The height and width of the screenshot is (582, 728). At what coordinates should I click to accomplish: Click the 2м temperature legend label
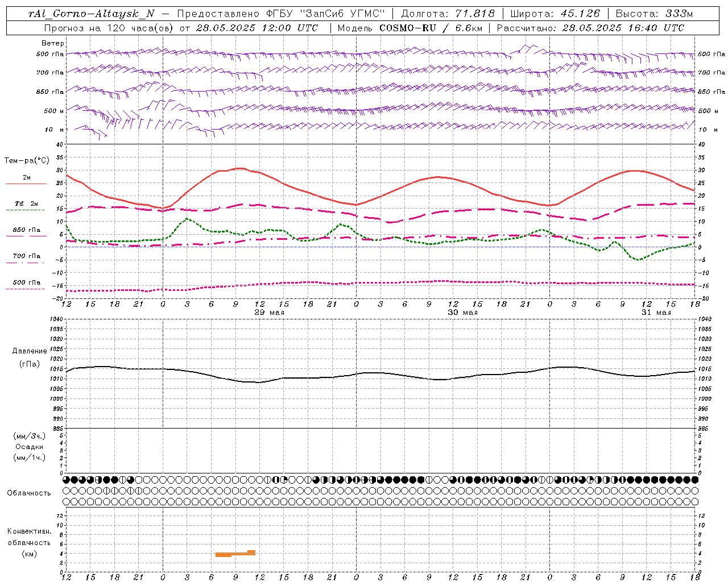click(x=27, y=178)
